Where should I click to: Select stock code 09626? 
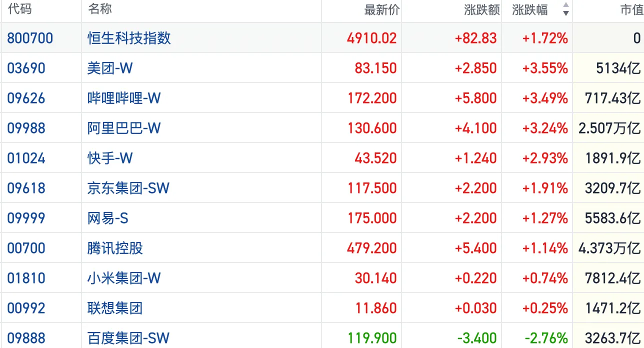click(26, 98)
